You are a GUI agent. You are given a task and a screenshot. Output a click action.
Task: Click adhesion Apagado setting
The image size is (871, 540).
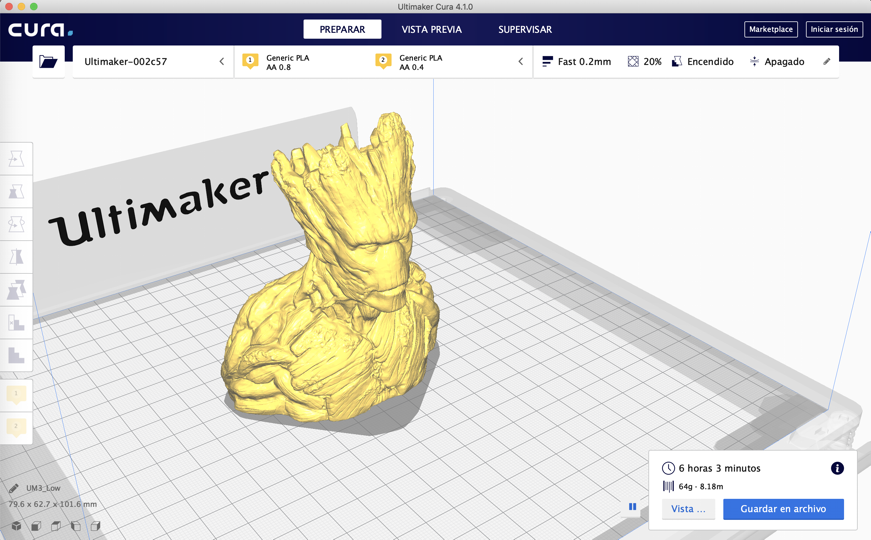[777, 62]
